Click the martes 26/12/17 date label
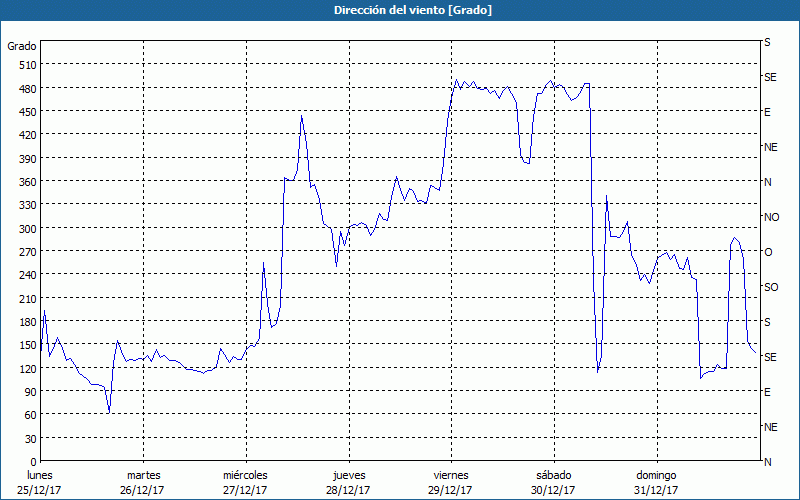 tap(143, 482)
